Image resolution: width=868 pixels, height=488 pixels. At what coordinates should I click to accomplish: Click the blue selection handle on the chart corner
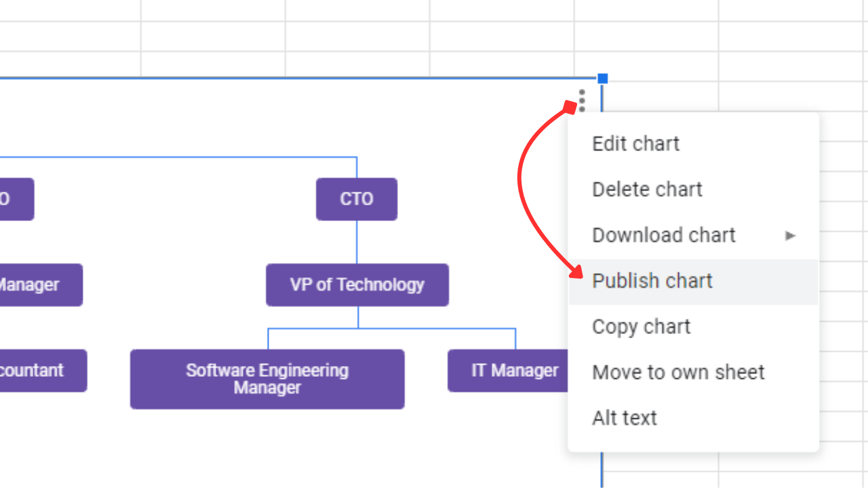tap(603, 79)
